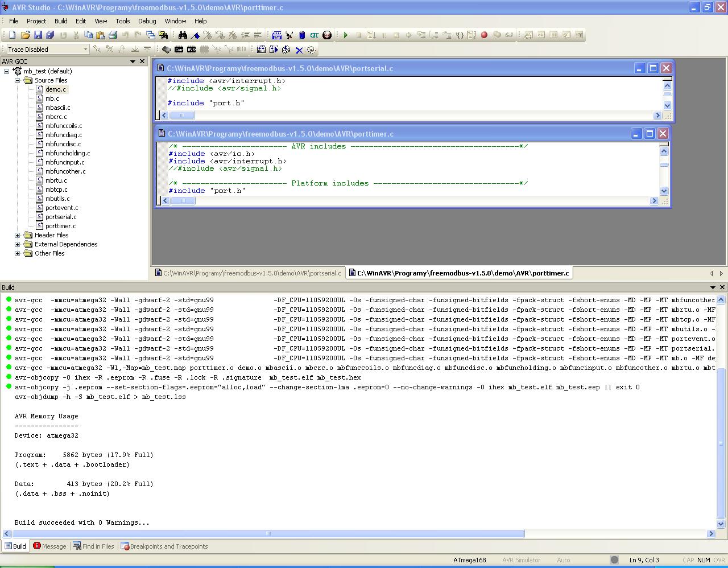Click the New File icon
Viewport: 728px width, 568px height.
pyautogui.click(x=12, y=35)
